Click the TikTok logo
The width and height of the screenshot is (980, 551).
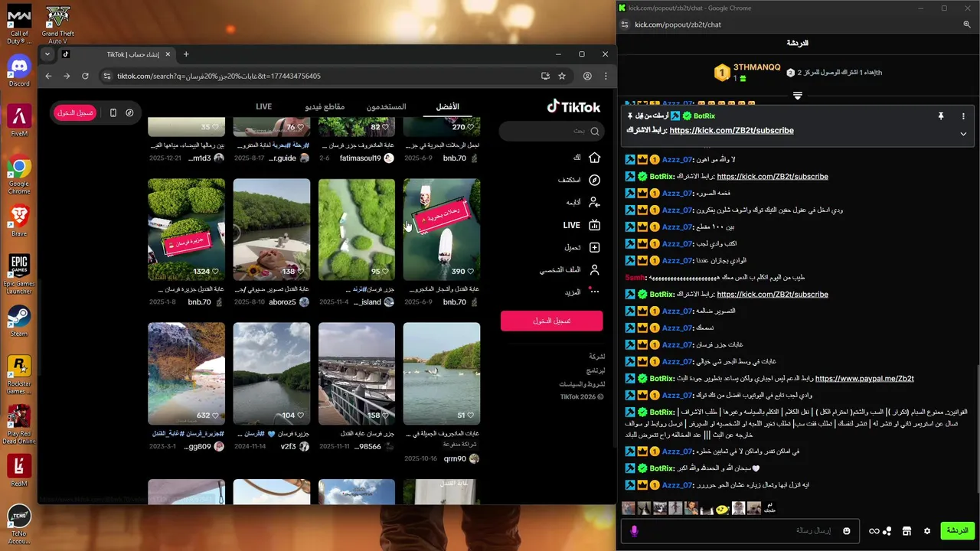(573, 106)
